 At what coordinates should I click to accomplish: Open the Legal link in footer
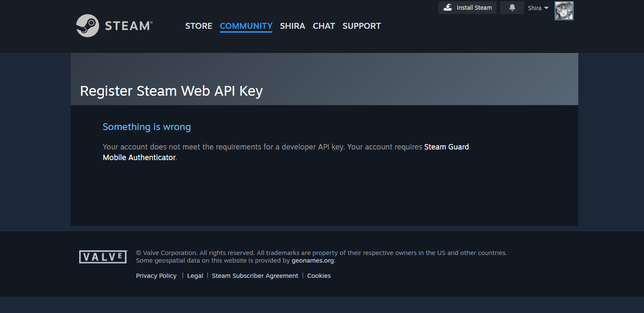pos(195,276)
